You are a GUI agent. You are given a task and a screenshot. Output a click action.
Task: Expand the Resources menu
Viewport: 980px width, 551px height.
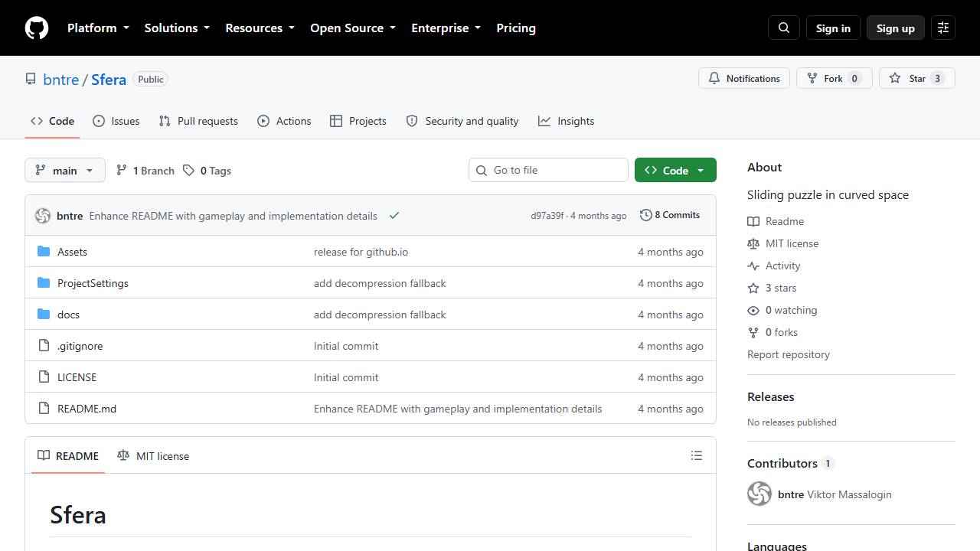tap(260, 28)
